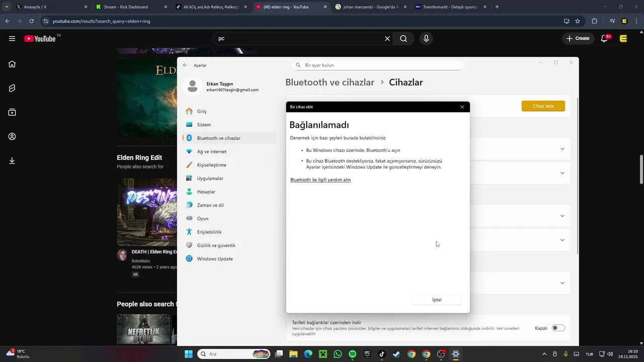Expand the fifth collapsed device settings row

pyautogui.click(x=562, y=283)
